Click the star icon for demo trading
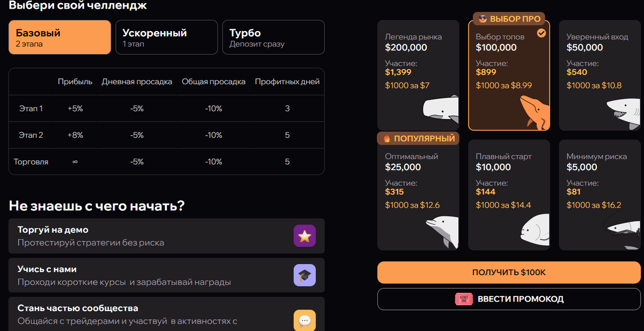The image size is (644, 331). click(x=304, y=236)
